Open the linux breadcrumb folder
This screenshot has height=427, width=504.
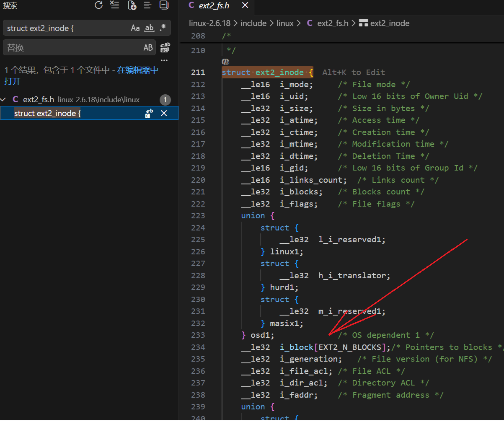[285, 23]
